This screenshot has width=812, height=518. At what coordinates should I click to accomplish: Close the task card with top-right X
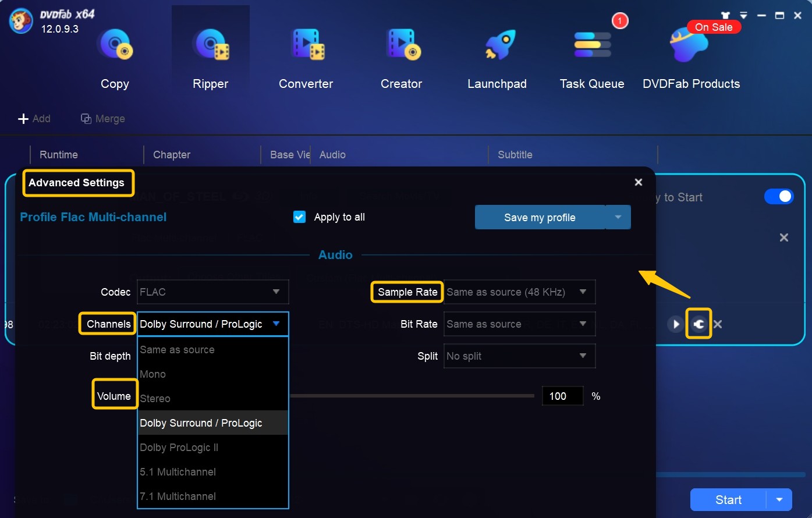(x=784, y=237)
